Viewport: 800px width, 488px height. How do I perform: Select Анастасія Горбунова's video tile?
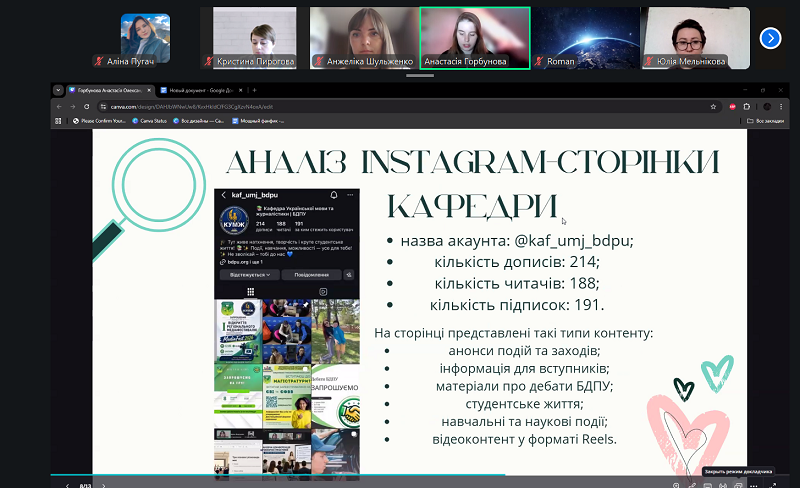pos(475,38)
